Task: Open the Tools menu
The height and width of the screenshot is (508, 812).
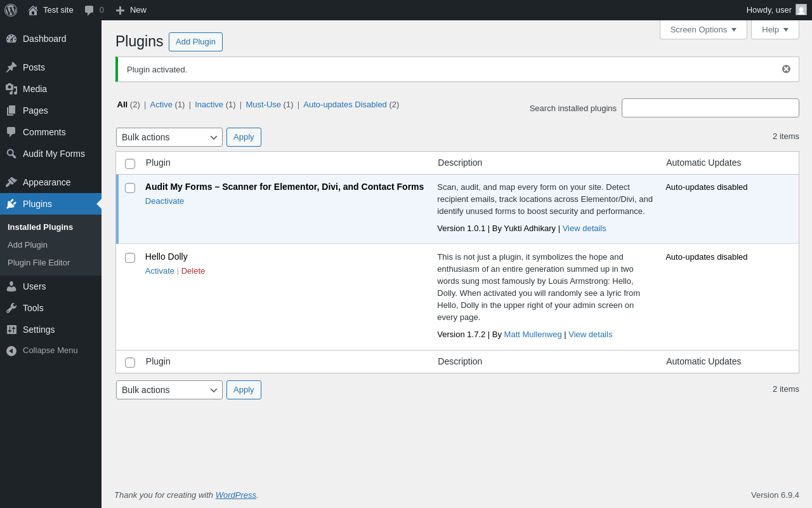Action: (51, 308)
